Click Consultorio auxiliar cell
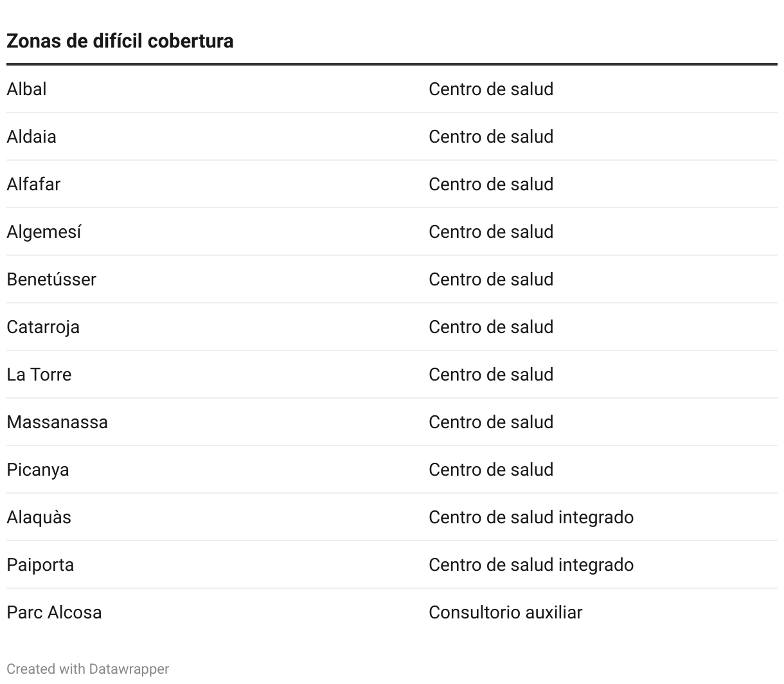The width and height of the screenshot is (784, 684). [505, 612]
